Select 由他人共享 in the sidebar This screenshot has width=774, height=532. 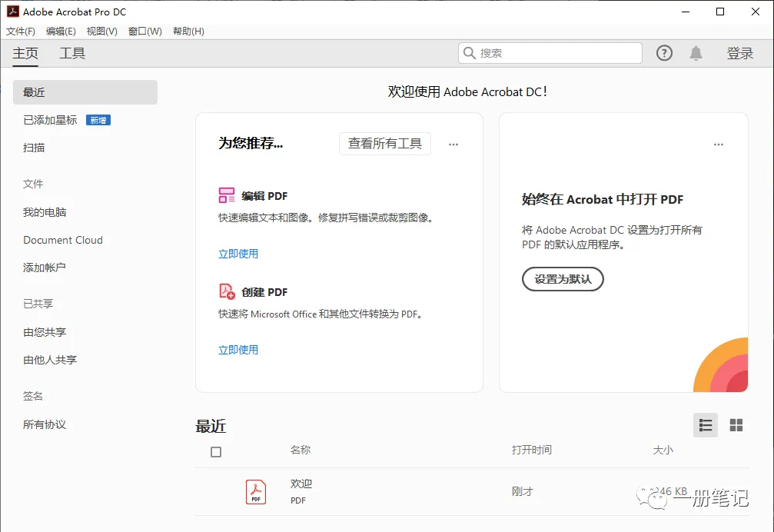pos(50,360)
